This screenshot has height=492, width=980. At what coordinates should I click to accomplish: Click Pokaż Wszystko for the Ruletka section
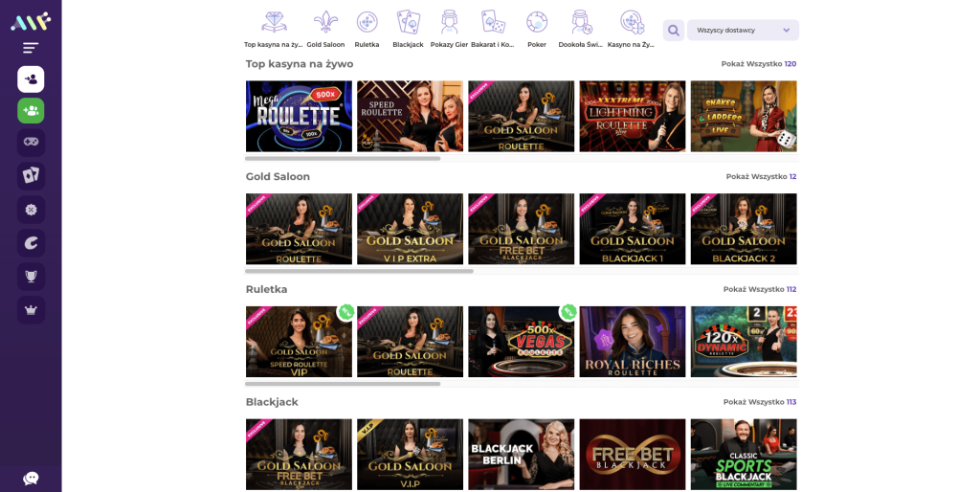pyautogui.click(x=759, y=289)
